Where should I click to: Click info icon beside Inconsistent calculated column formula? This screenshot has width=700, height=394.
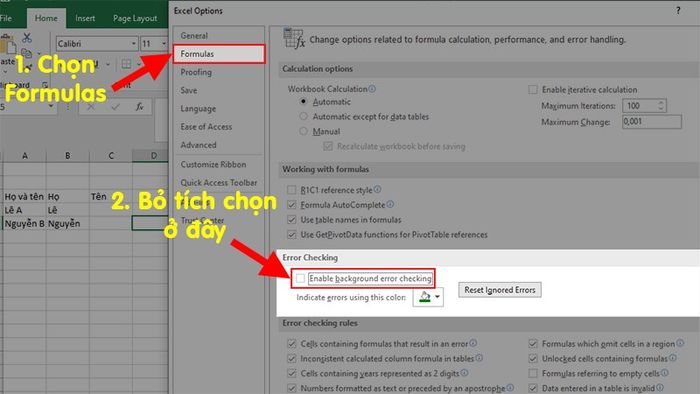479,358
